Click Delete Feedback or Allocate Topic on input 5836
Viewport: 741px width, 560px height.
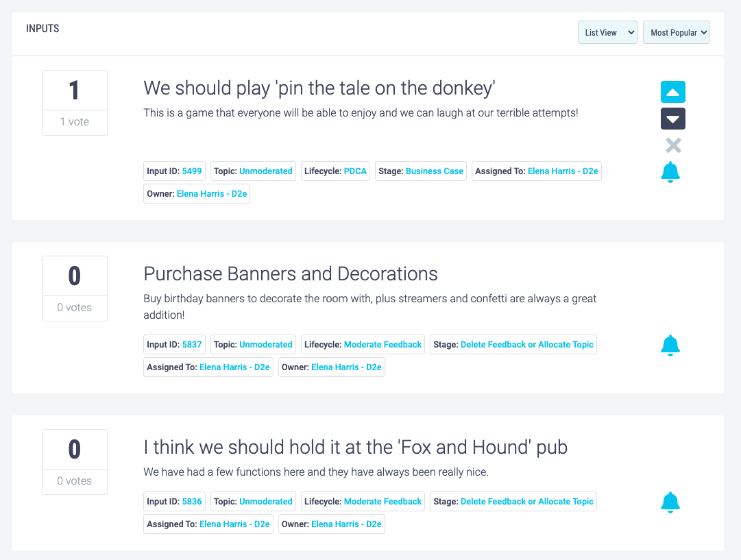tap(527, 502)
